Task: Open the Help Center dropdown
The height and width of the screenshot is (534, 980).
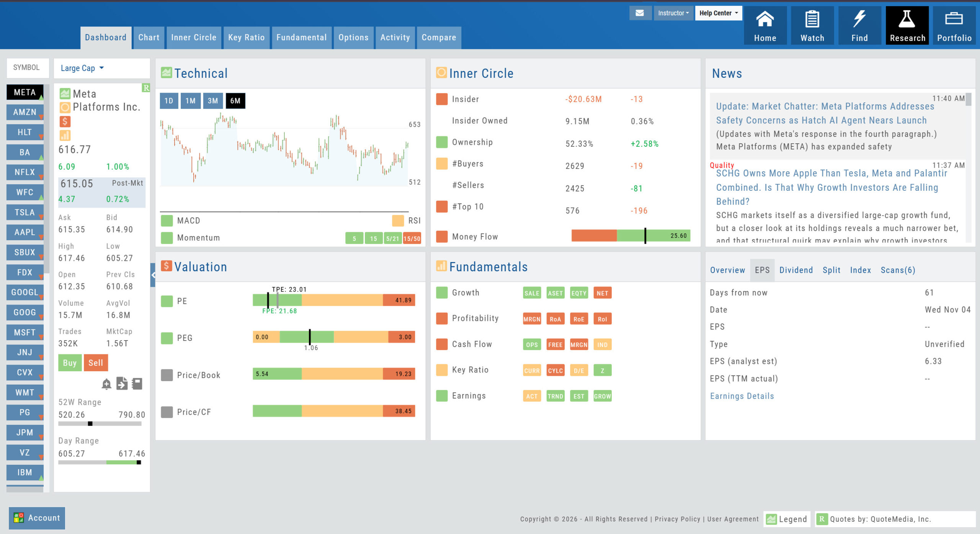Action: tap(719, 13)
